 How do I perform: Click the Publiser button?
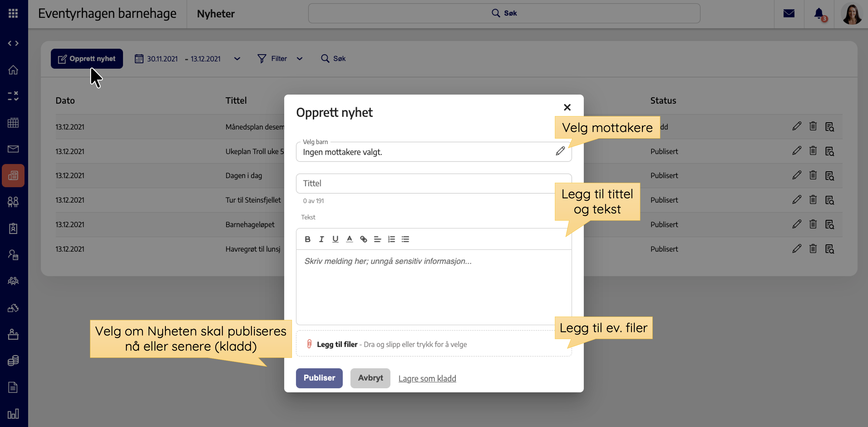pyautogui.click(x=319, y=378)
